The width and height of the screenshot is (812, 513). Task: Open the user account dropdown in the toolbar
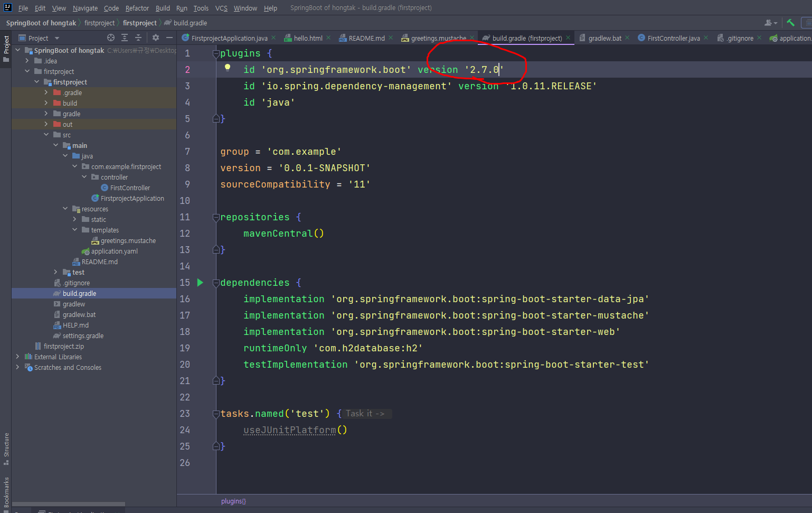click(771, 23)
